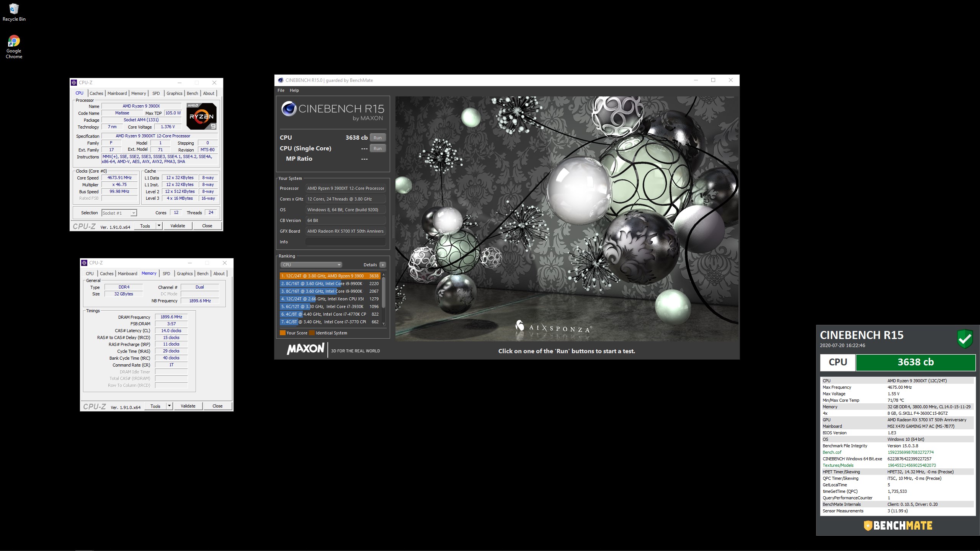The width and height of the screenshot is (980, 551).
Task: Open the Socket #1 selection dropdown
Action: click(x=119, y=213)
